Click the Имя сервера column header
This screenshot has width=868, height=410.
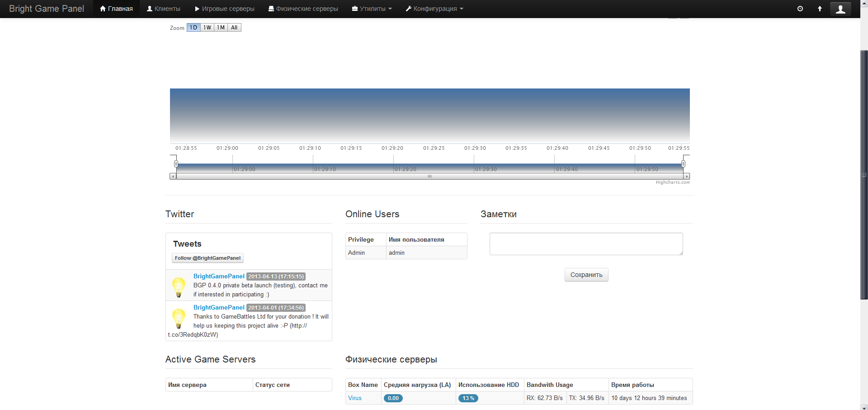(209, 385)
